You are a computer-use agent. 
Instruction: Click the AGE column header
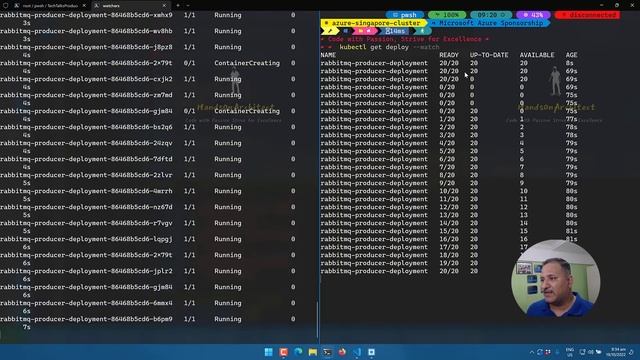pyautogui.click(x=571, y=55)
